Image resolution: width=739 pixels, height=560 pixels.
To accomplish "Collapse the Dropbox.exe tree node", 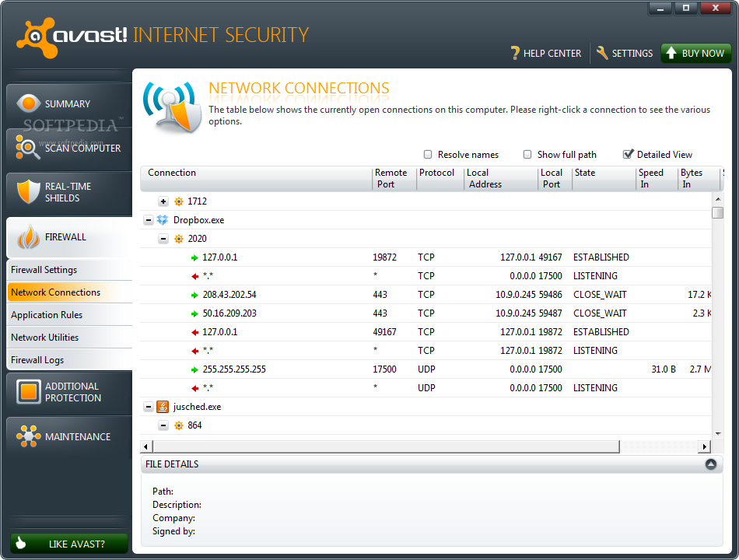I will click(149, 220).
